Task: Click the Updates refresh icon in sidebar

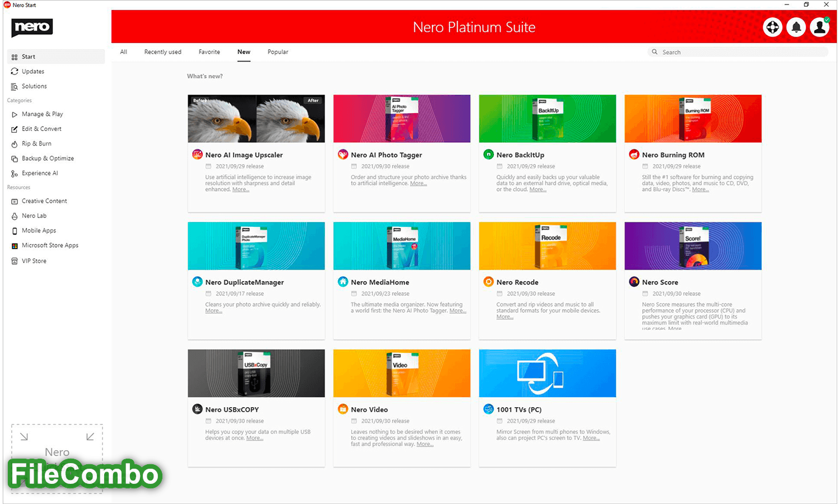Action: 15,72
